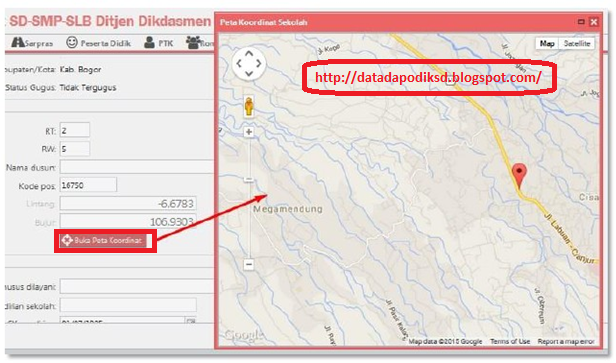Zoom out with the minus button
The width and height of the screenshot is (616, 363).
tap(249, 264)
